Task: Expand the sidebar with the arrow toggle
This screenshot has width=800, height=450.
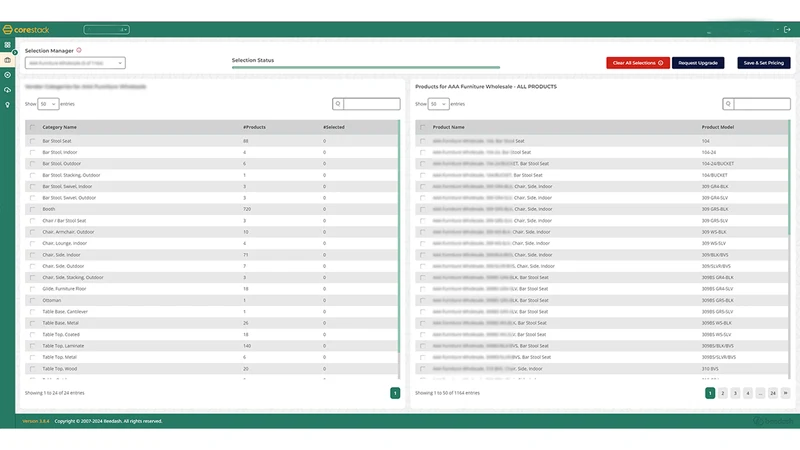Action: (15, 53)
